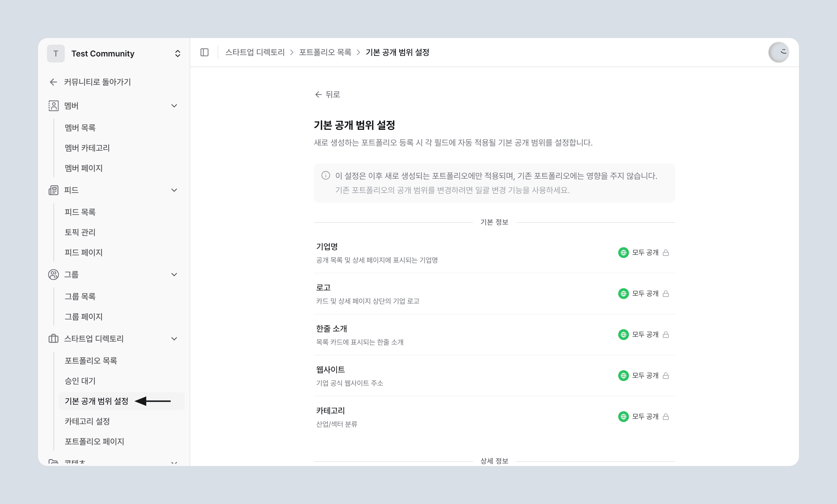This screenshot has width=837, height=504.
Task: Open the user avatar menu
Action: [778, 52]
